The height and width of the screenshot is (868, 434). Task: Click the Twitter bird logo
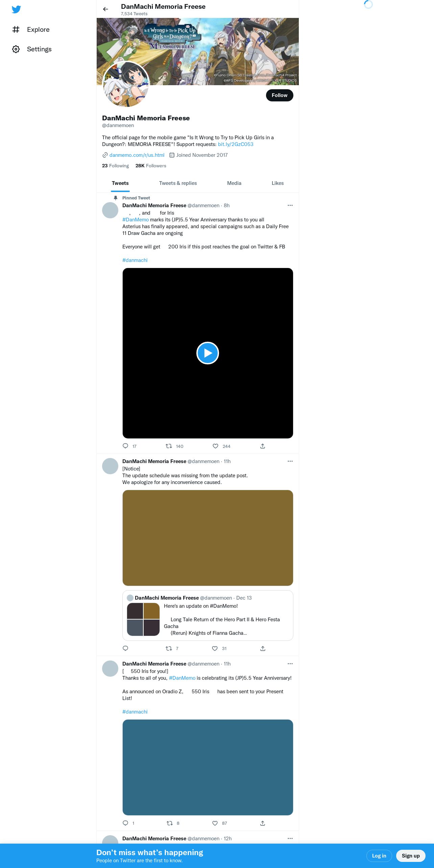point(16,9)
